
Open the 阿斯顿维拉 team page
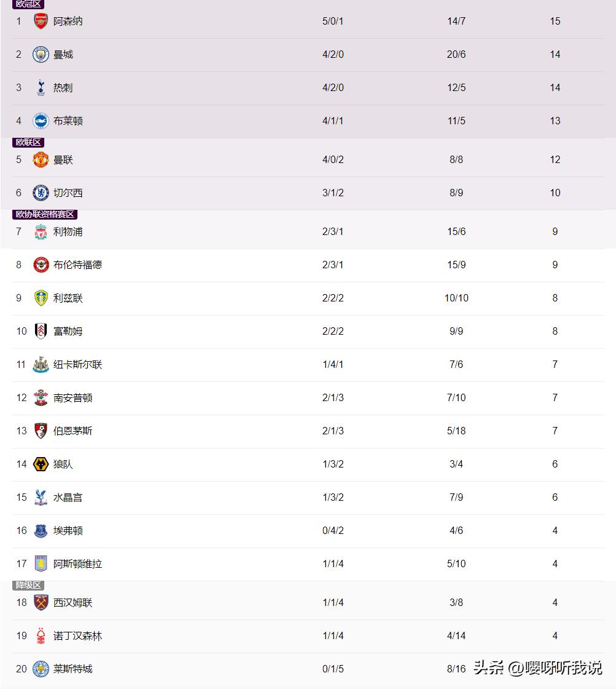click(77, 564)
